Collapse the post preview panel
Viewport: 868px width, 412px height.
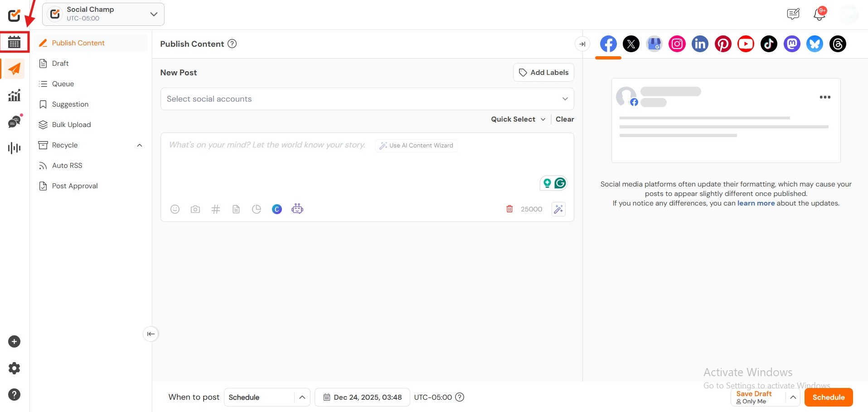tap(582, 44)
